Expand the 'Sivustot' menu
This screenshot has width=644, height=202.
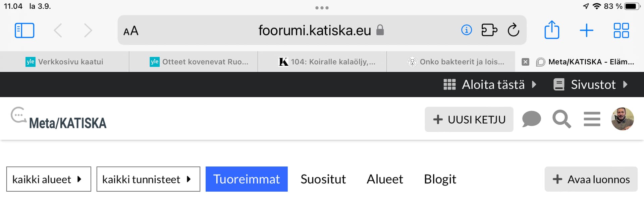590,84
